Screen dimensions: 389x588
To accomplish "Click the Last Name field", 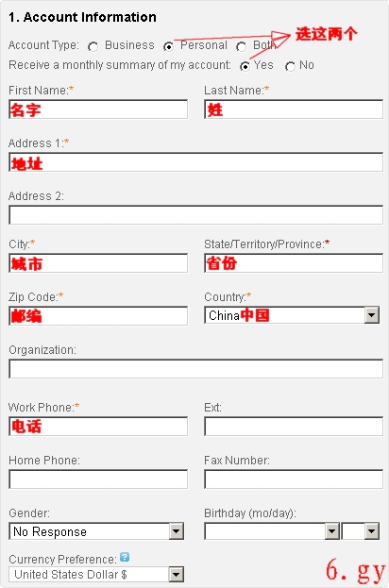I will 294,109.
